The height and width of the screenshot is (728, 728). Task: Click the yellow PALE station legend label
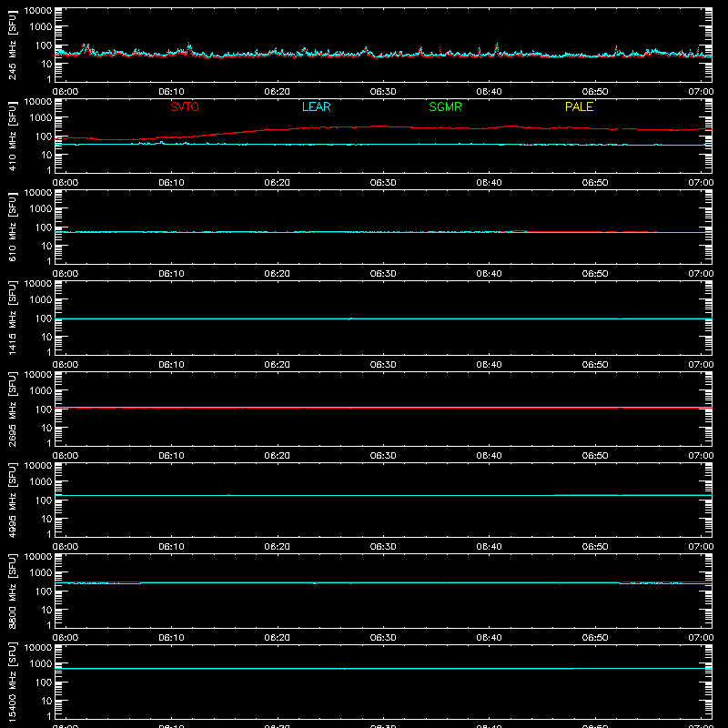[579, 106]
